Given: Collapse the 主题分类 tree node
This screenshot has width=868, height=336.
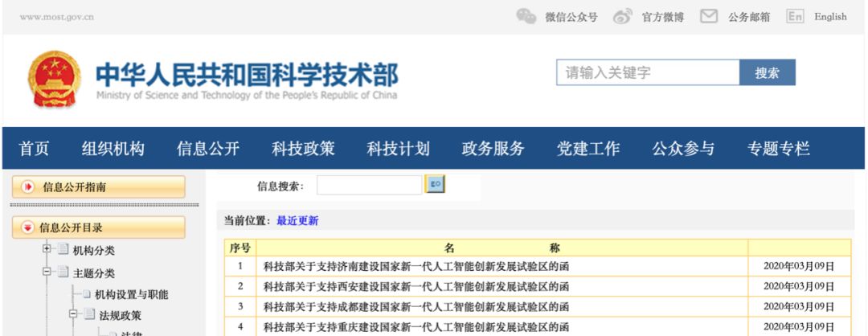Looking at the screenshot, I should [47, 271].
